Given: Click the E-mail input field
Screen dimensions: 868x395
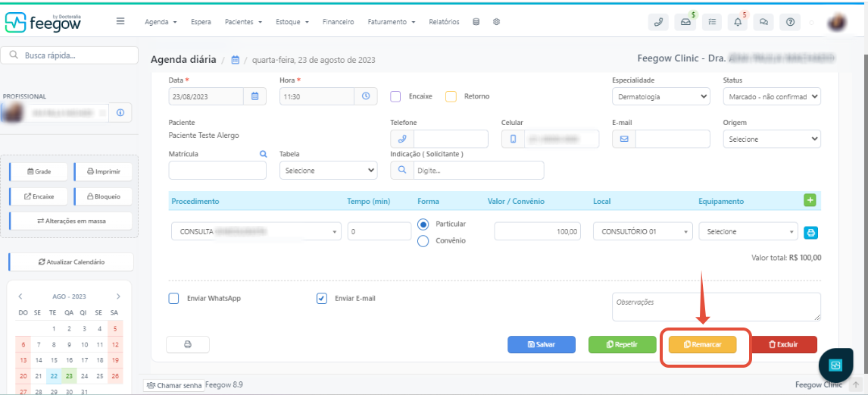Looking at the screenshot, I should (x=673, y=139).
